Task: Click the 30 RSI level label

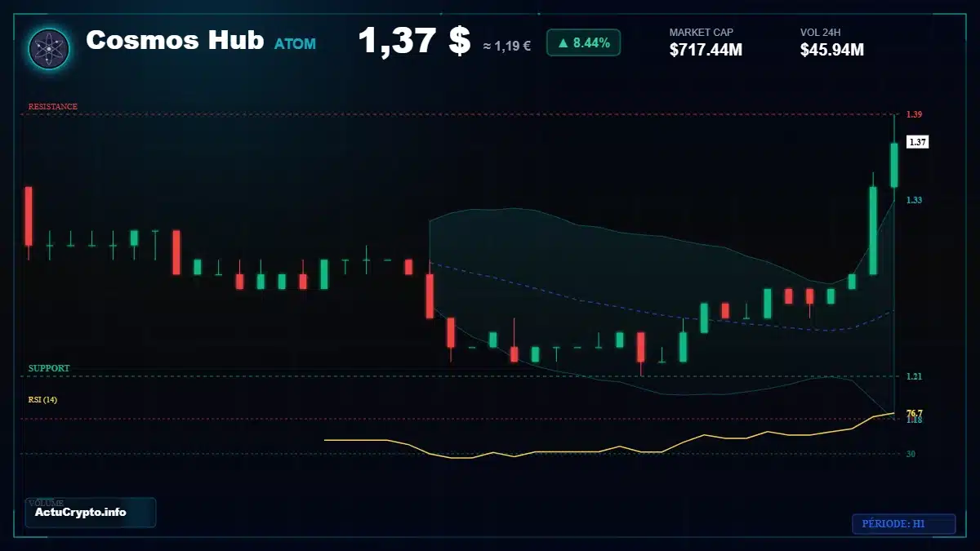Action: (x=911, y=454)
